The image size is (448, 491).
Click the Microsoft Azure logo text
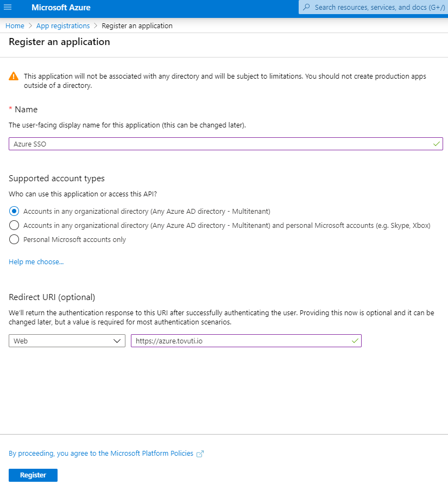[x=61, y=8]
